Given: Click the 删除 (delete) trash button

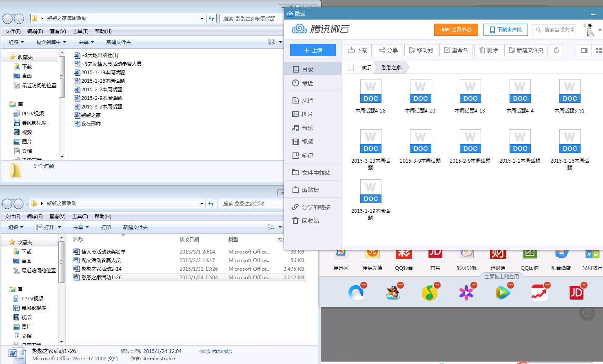Looking at the screenshot, I should [488, 50].
